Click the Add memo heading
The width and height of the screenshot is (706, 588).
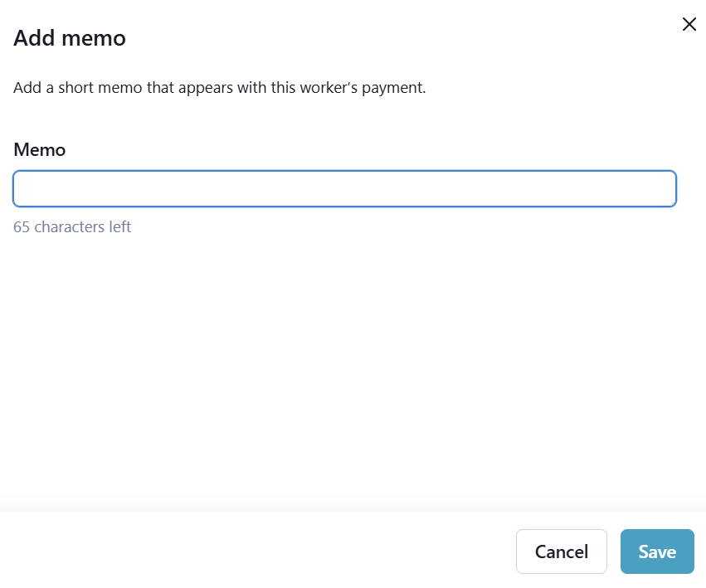[x=70, y=38]
